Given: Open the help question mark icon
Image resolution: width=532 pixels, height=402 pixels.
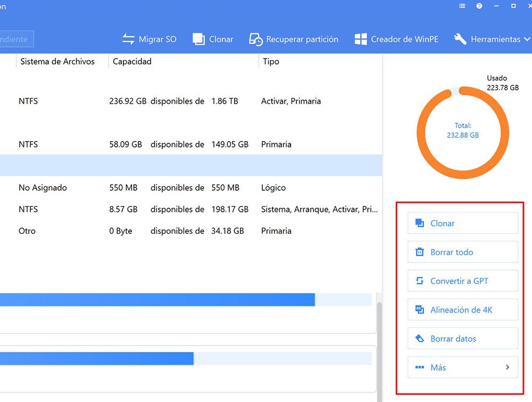Looking at the screenshot, I should point(479,6).
